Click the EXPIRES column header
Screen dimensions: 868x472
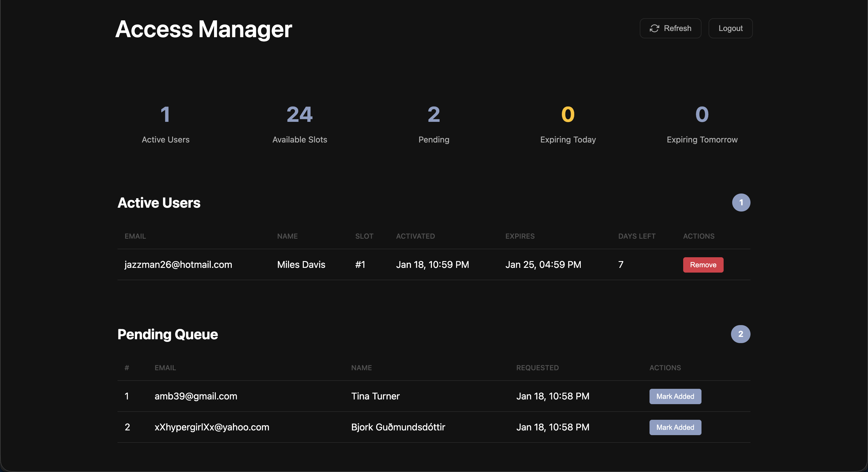point(520,236)
